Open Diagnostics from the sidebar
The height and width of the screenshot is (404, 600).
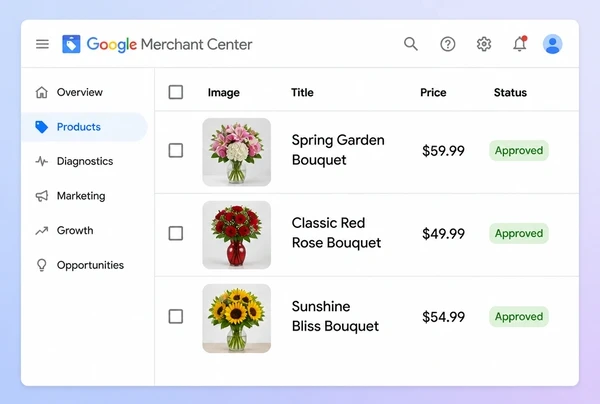click(x=84, y=161)
